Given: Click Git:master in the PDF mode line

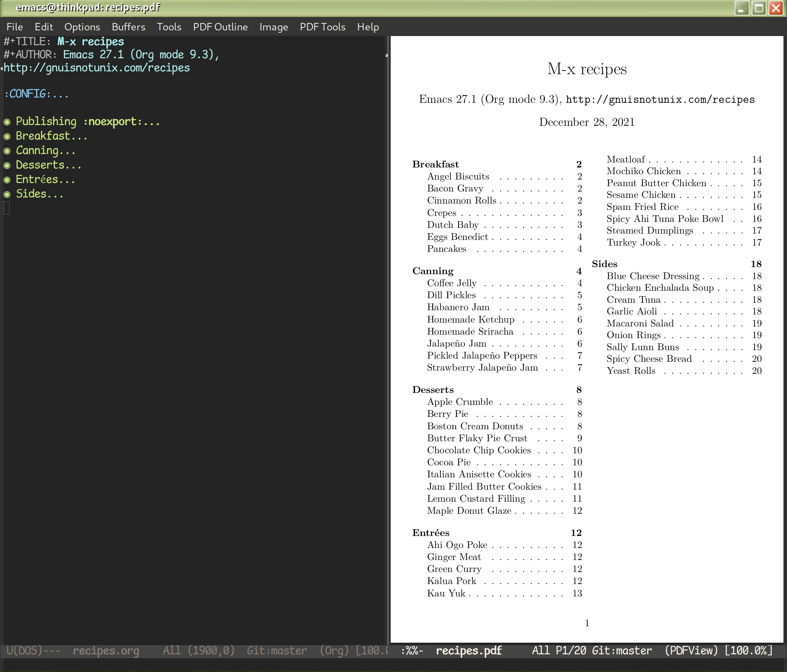Looking at the screenshot, I should (622, 651).
